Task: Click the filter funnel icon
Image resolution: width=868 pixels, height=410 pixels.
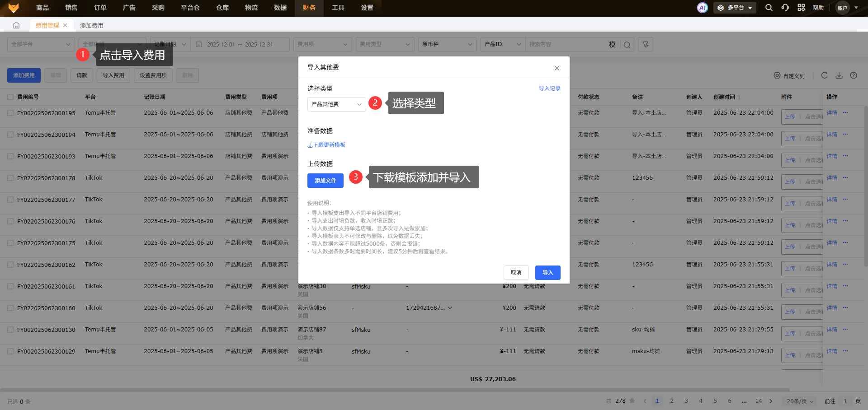Action: pos(646,44)
